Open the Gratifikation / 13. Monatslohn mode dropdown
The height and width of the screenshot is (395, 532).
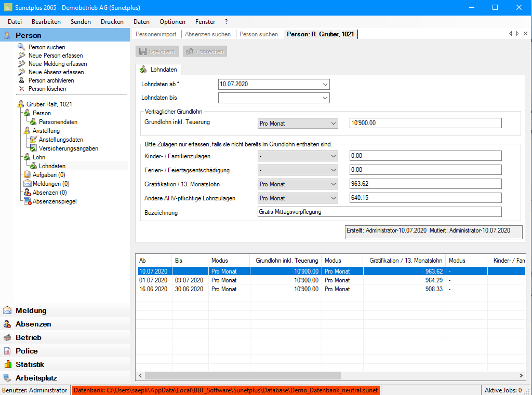332,184
